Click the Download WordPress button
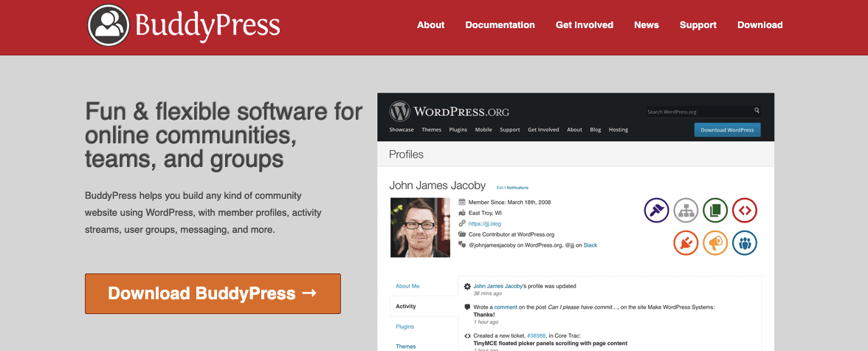Viewport: 868px width, 351px height. pos(728,130)
